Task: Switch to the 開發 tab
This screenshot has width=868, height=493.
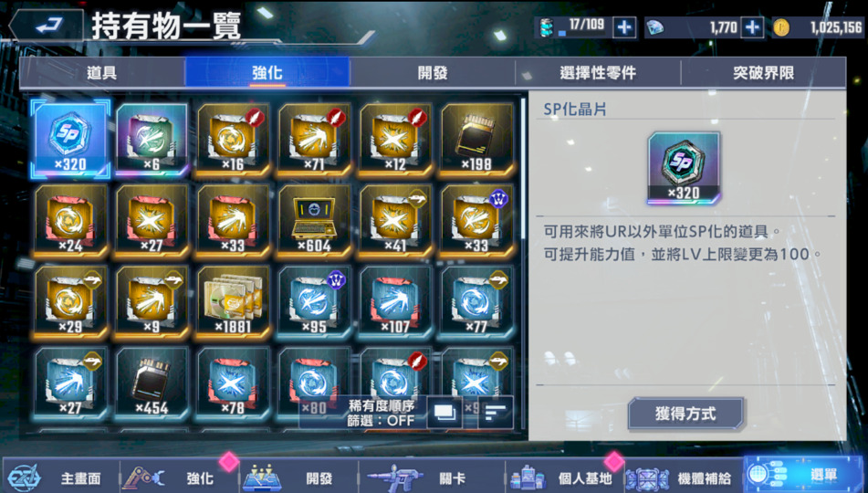Action: click(433, 72)
